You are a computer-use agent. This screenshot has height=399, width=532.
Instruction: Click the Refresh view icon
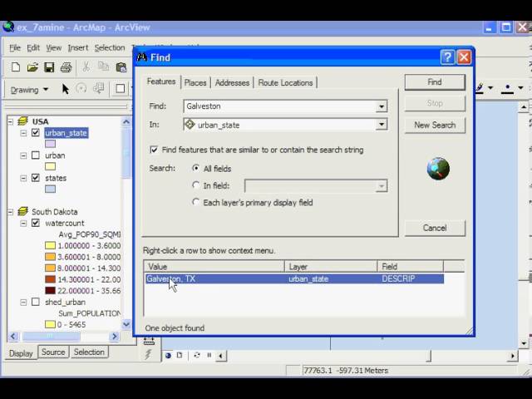point(197,355)
